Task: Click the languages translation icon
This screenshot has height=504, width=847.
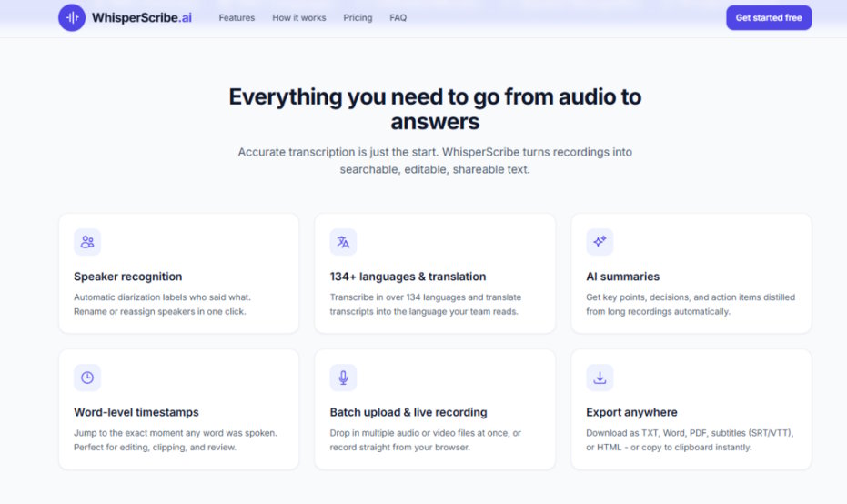Action: [x=344, y=242]
